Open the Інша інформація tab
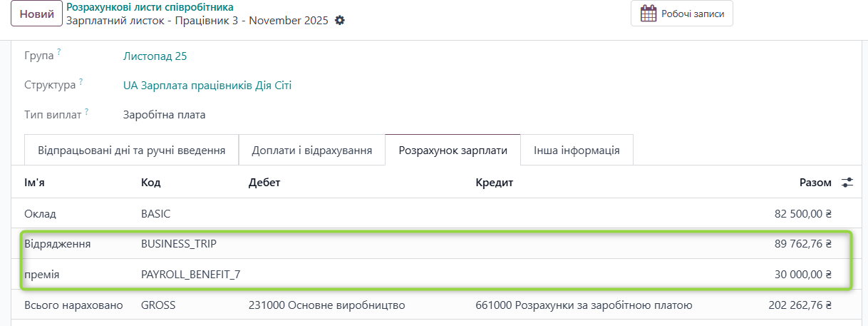The width and height of the screenshot is (868, 326). tap(577, 151)
